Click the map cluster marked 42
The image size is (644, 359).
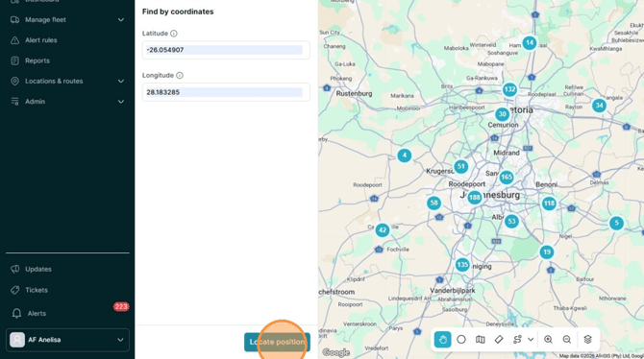[383, 230]
